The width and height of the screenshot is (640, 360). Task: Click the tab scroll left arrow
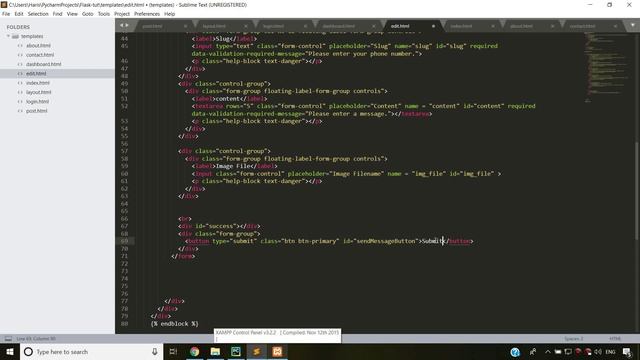coord(121,25)
